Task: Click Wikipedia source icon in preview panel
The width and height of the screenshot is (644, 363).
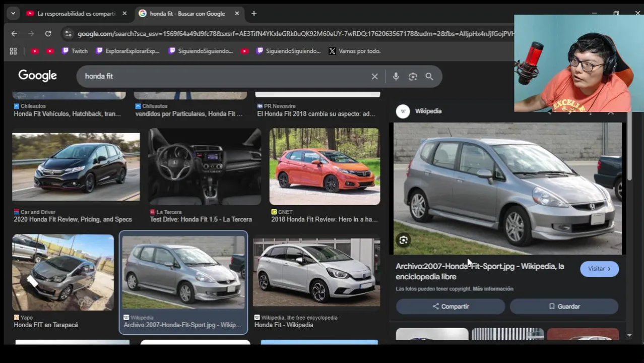Action: pos(403,111)
